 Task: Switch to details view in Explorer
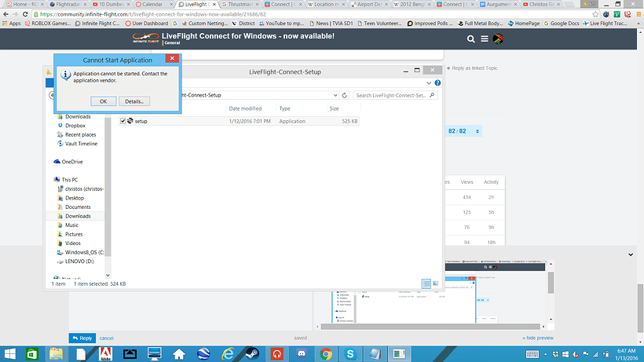pyautogui.click(x=426, y=283)
